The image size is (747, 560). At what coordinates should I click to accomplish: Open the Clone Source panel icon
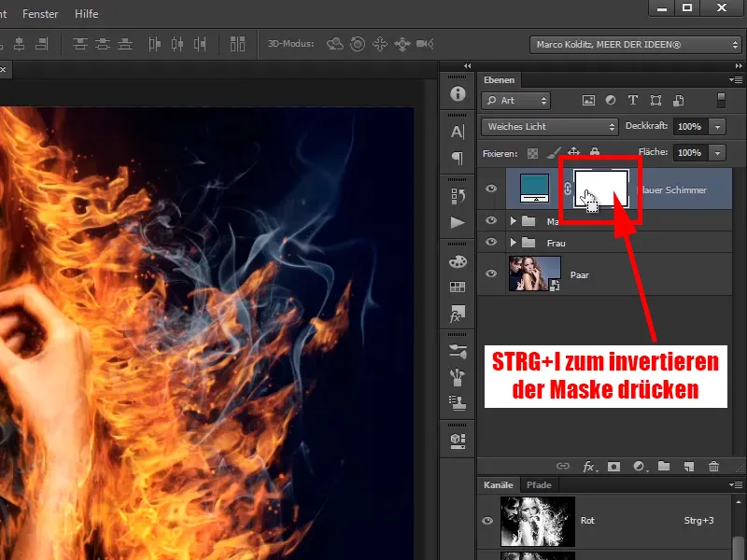(458, 403)
